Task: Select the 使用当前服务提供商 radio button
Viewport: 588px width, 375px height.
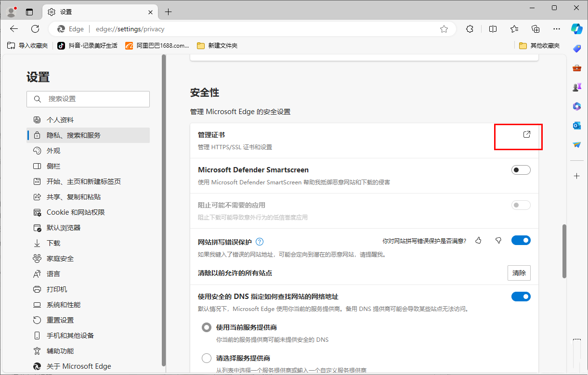Action: pyautogui.click(x=207, y=327)
